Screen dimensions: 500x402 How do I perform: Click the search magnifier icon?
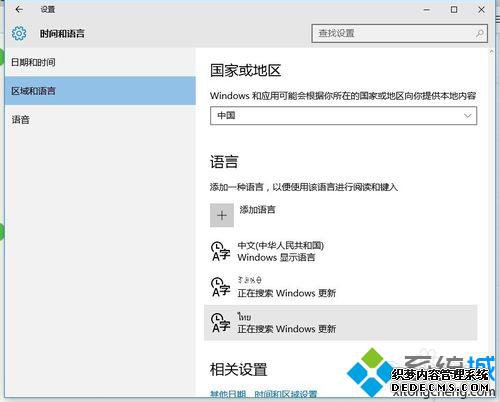pyautogui.click(x=480, y=33)
